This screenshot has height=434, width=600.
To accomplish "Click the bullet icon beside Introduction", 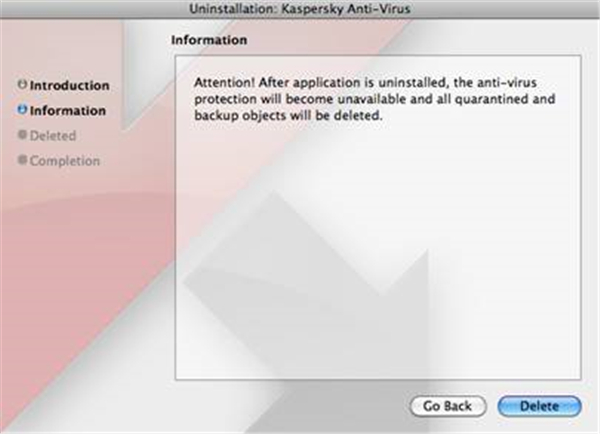I will 23,86.
